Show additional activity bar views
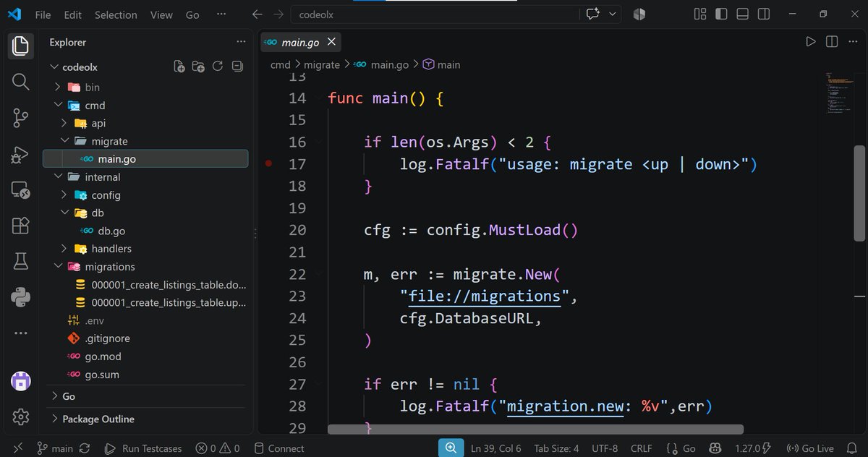Image resolution: width=868 pixels, height=457 pixels. pos(20,333)
